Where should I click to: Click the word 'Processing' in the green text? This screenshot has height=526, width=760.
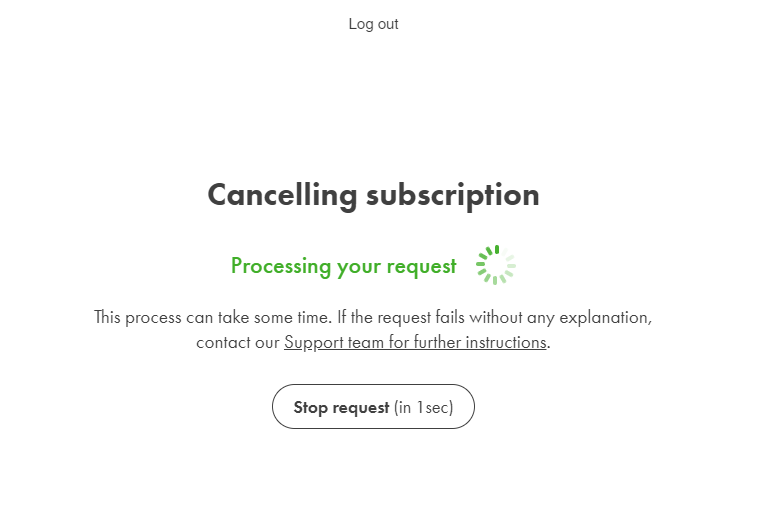click(x=281, y=266)
